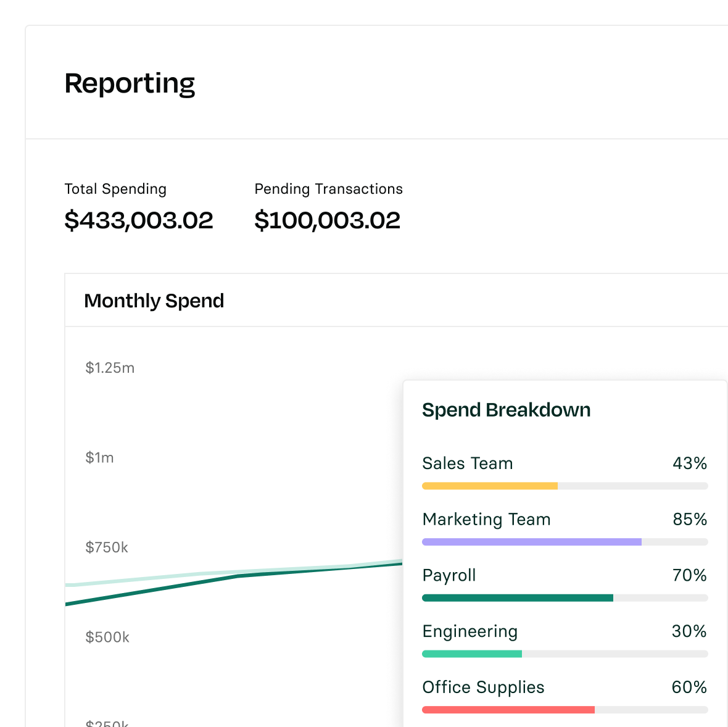This screenshot has height=727, width=728.
Task: Select the Engineering row label
Action: coord(470,632)
